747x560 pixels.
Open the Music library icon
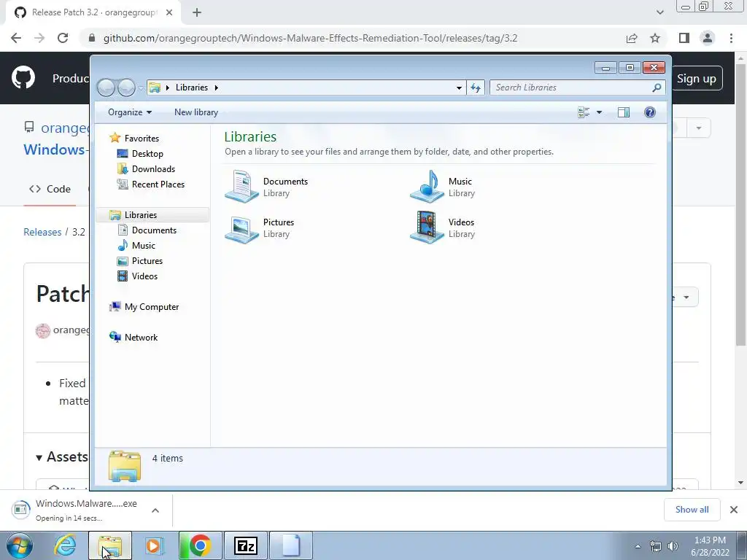pos(427,186)
